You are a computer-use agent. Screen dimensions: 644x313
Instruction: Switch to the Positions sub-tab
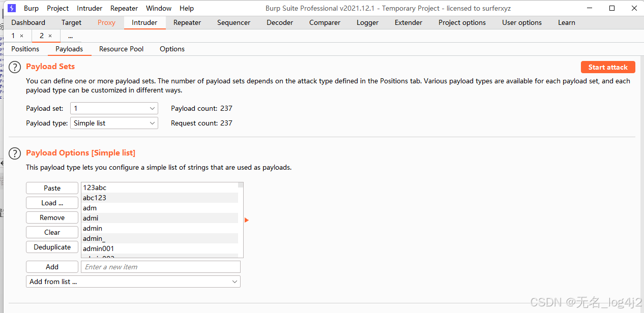(25, 49)
